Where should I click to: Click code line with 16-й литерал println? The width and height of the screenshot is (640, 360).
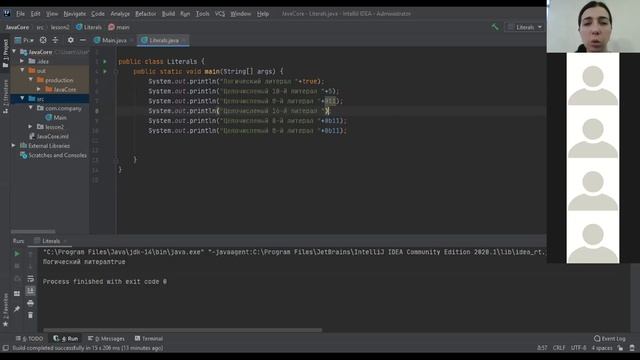tap(239, 111)
